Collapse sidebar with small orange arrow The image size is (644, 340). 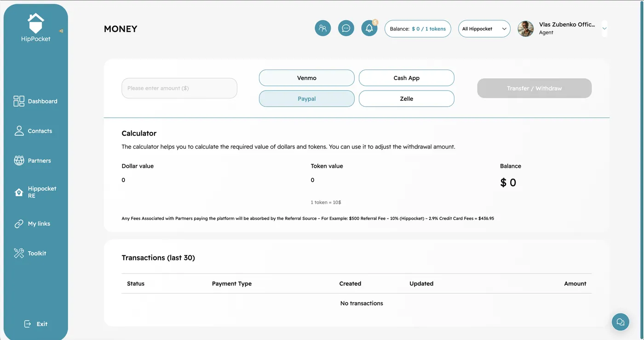point(61,31)
